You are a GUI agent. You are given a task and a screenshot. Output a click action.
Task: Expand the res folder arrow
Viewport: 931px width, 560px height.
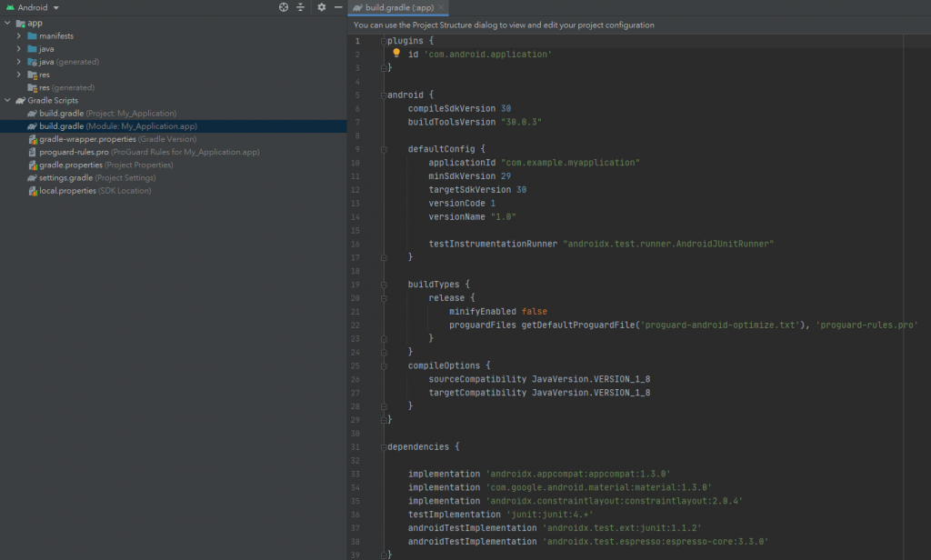click(19, 75)
